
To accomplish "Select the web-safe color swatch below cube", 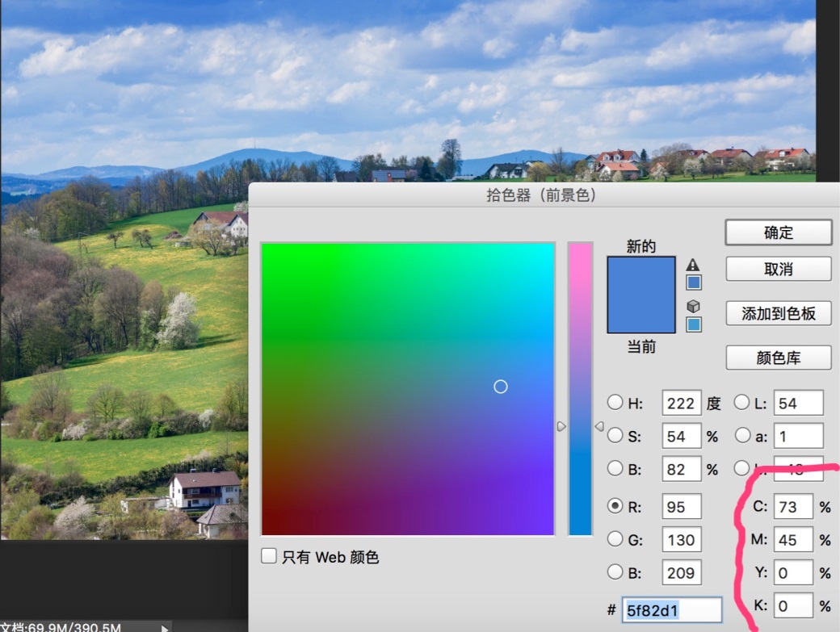I will tap(694, 324).
